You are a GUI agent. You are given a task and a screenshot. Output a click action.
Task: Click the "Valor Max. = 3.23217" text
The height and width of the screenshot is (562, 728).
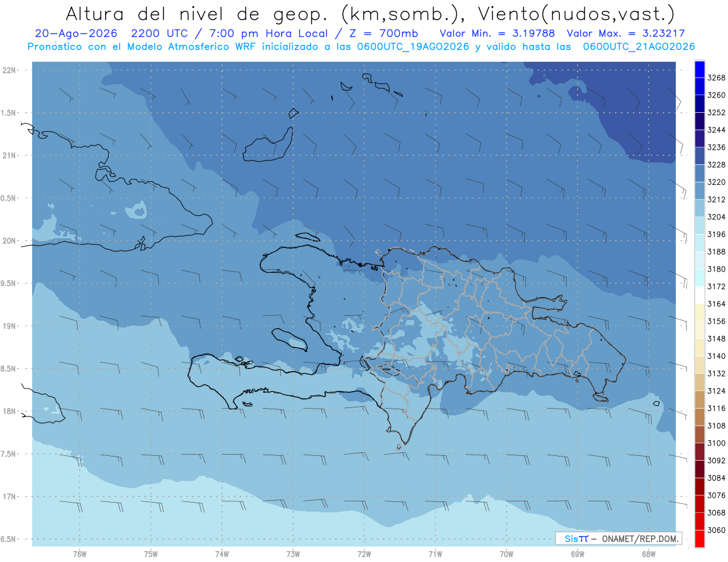(x=625, y=33)
